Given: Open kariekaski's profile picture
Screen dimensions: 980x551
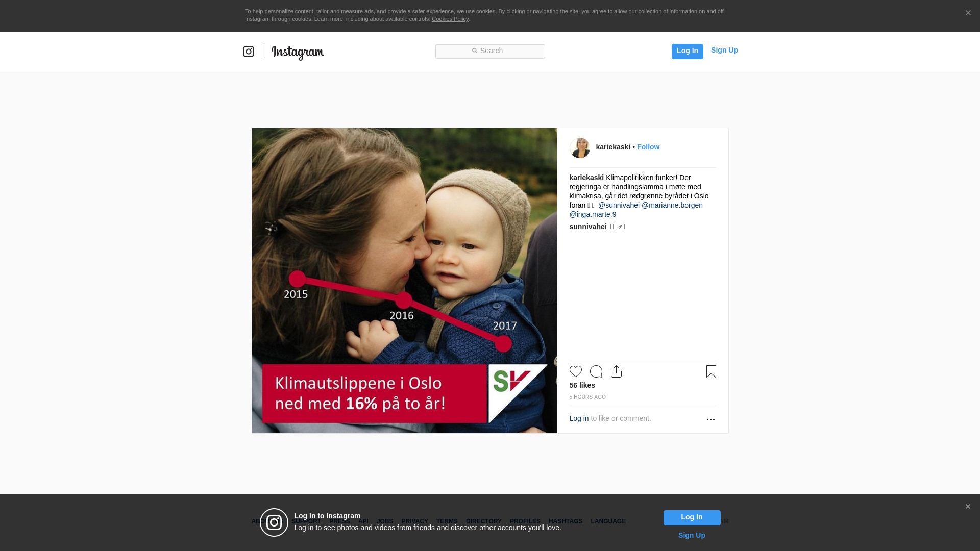Looking at the screenshot, I should 580,148.
